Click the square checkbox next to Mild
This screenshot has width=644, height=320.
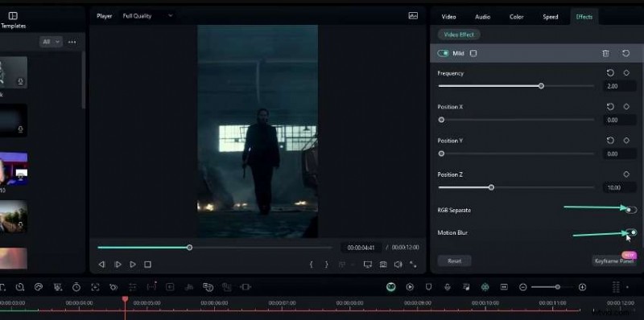473,53
